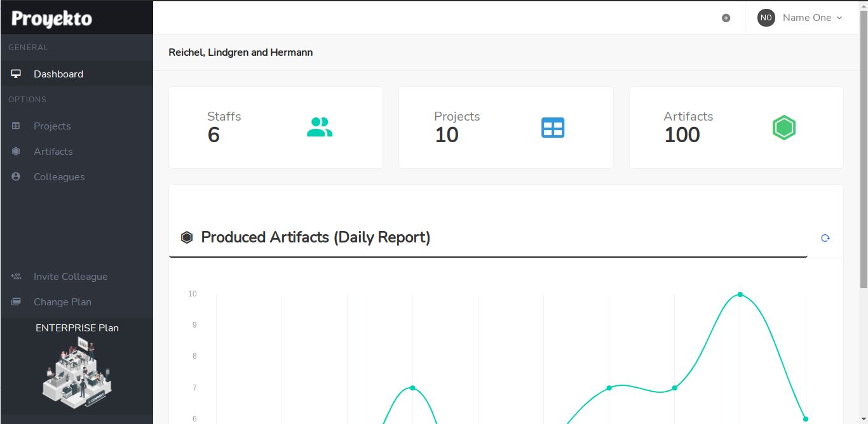Click the Invite Colleague add-person icon
This screenshot has width=868, height=424.
pos(17,276)
